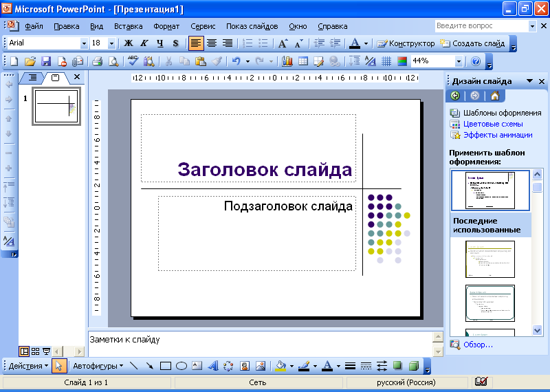The width and height of the screenshot is (550, 392).
Task: Click the Line Color brush swatch
Action: pyautogui.click(x=304, y=366)
